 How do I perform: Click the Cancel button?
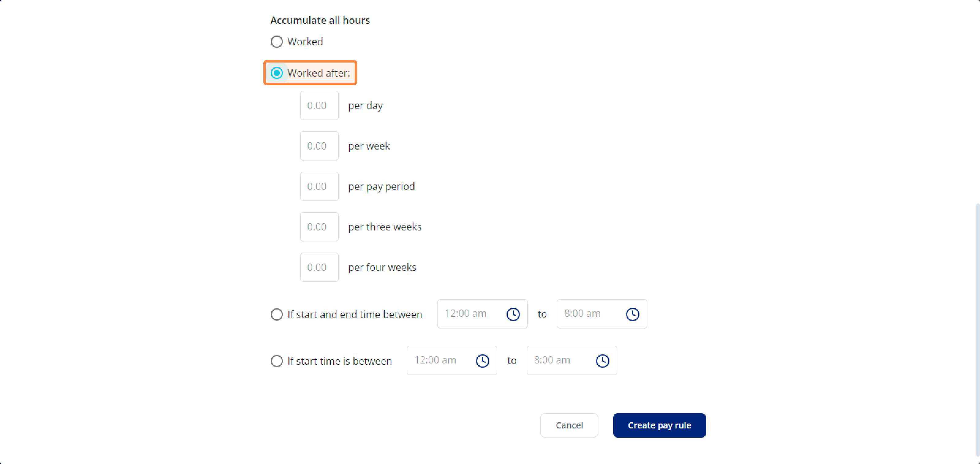569,425
